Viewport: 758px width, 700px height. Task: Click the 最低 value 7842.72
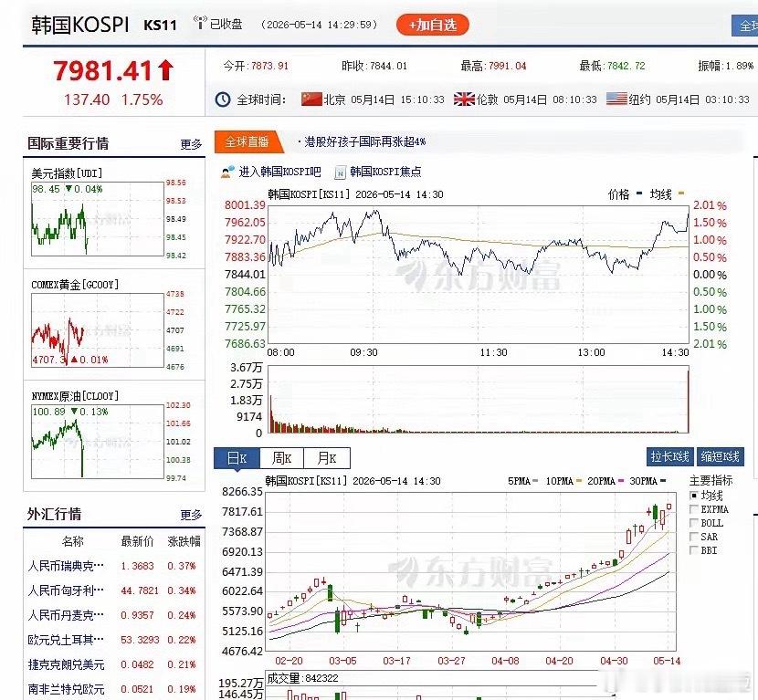(x=626, y=67)
